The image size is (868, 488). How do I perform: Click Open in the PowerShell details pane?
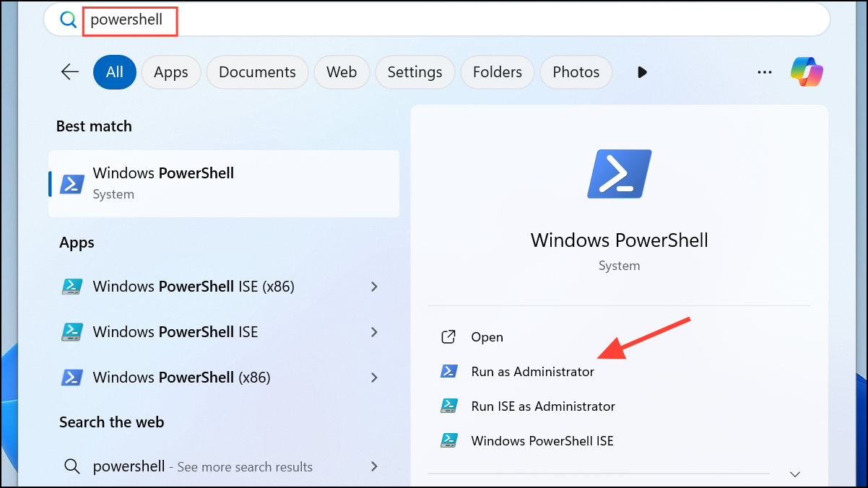pyautogui.click(x=487, y=337)
